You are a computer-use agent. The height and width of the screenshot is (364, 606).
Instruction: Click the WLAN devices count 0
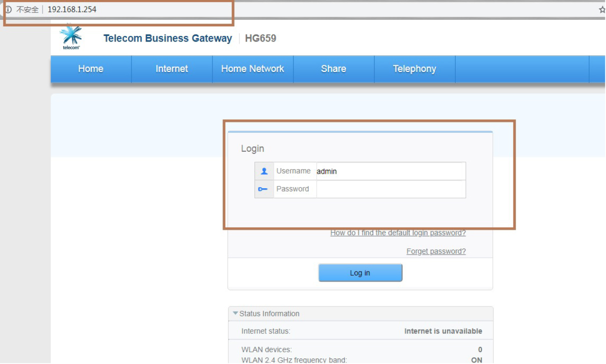(480, 350)
